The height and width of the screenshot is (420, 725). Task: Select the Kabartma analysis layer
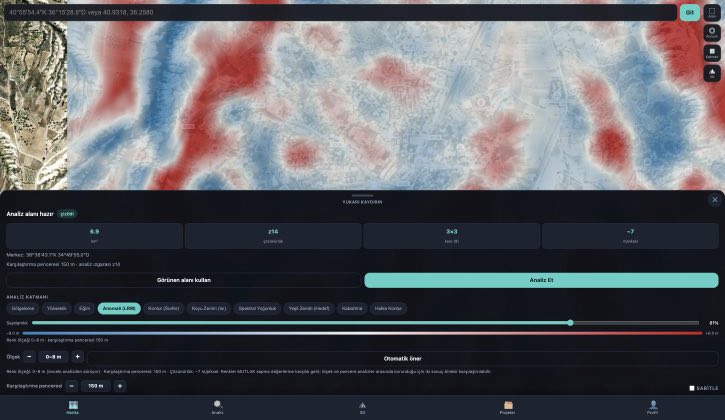click(x=352, y=309)
